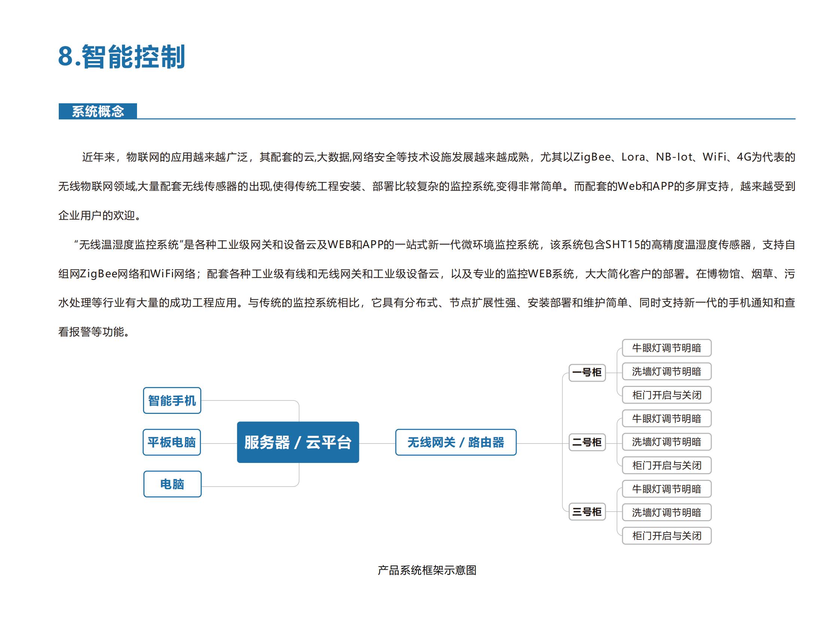This screenshot has height=619, width=840.
Task: Click the heading "8.智能控制"
Action: [121, 57]
